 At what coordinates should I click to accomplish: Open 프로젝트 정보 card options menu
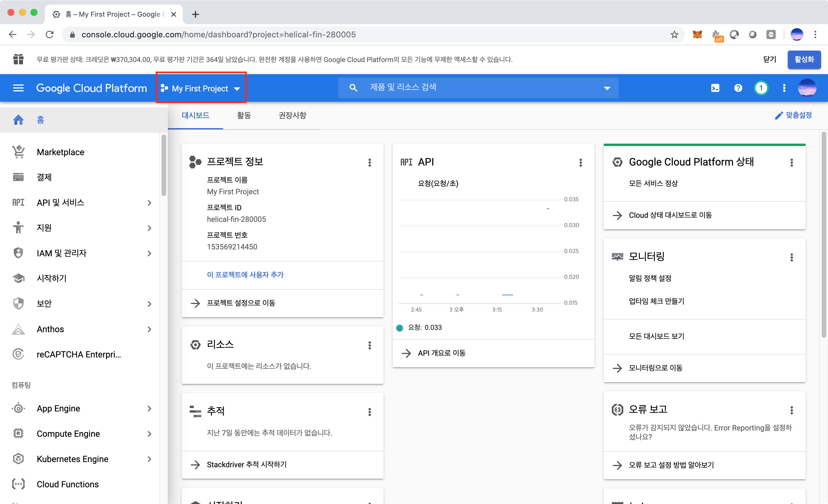pyautogui.click(x=370, y=163)
